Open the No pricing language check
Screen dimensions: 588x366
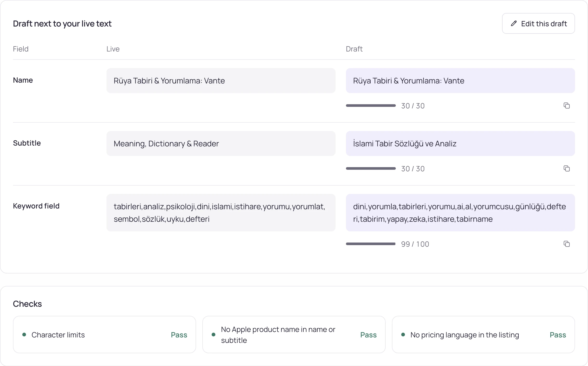[x=483, y=335]
